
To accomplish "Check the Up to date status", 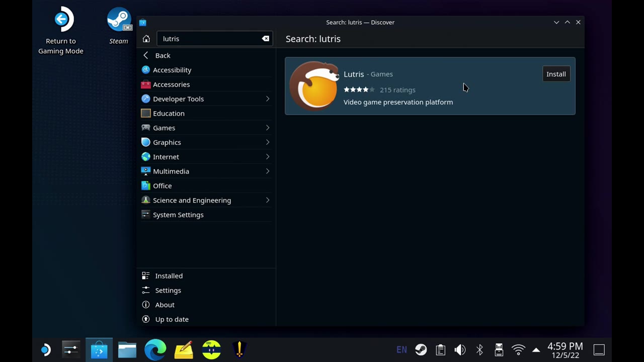I will point(206,319).
